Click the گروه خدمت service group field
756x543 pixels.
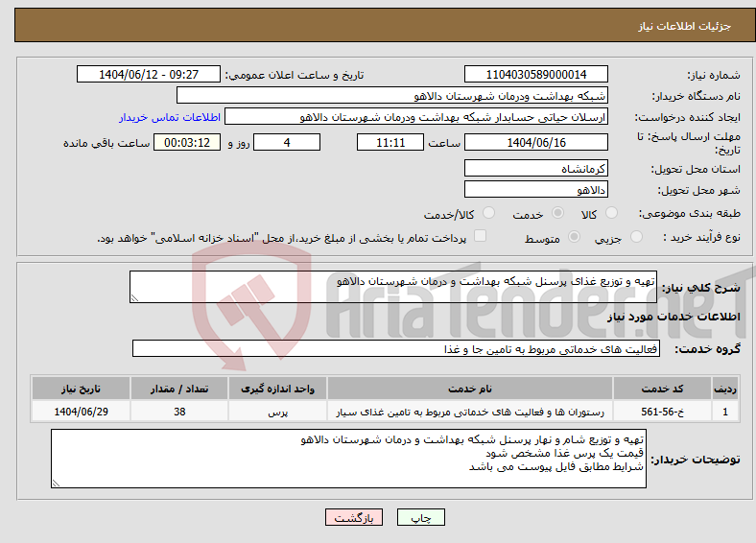(396, 348)
